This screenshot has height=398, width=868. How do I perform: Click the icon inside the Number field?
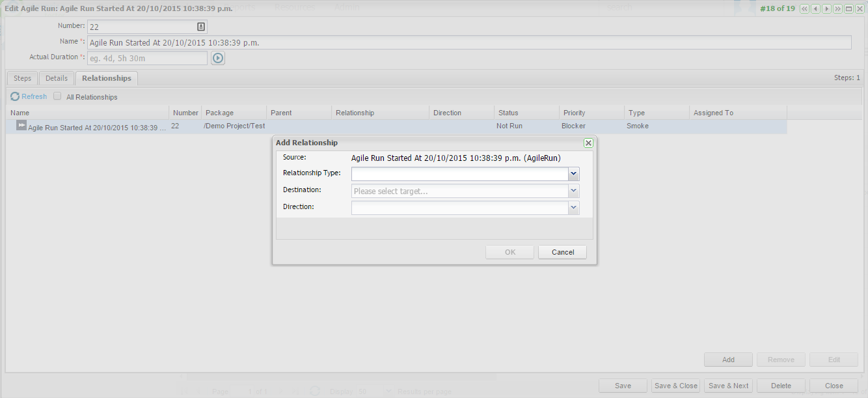coord(201,27)
